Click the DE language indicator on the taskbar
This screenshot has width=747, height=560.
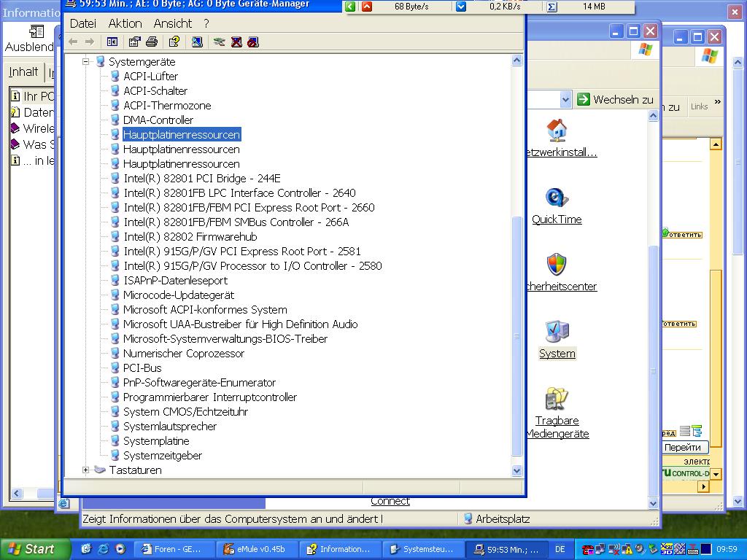coord(560,549)
